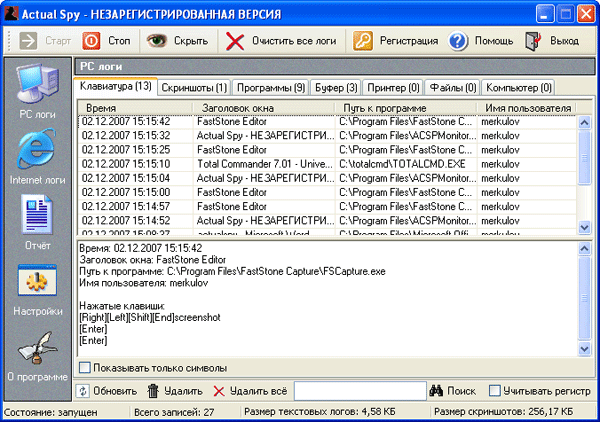The height and width of the screenshot is (422, 600).
Task: Select log row 02.12.2007 15:15:00
Action: pyautogui.click(x=327, y=192)
